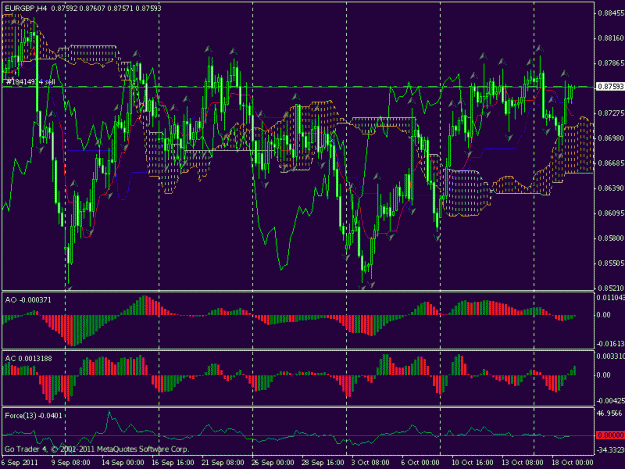This screenshot has width=625, height=469.
Task: Click the 0.88160 price axis label
Action: point(610,38)
